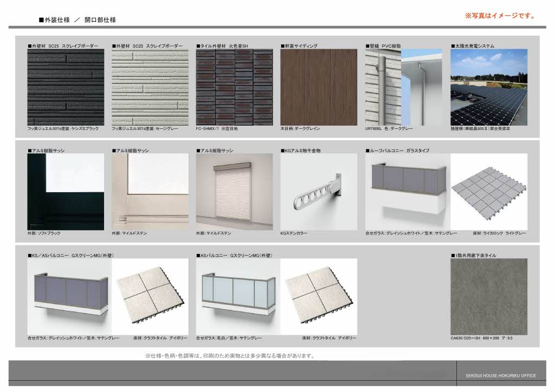The image size is (555, 392).
Task: Click the 外装仕様／開口部仕様 page heading
Action: click(77, 20)
